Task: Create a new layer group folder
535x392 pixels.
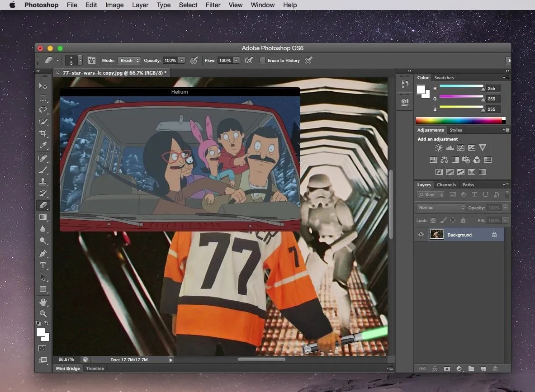Action: [x=471, y=369]
